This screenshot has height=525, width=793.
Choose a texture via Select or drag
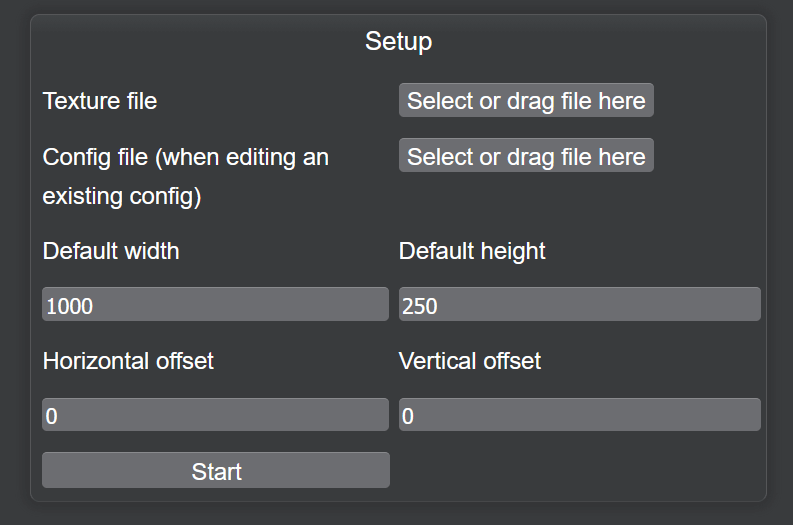tap(526, 101)
